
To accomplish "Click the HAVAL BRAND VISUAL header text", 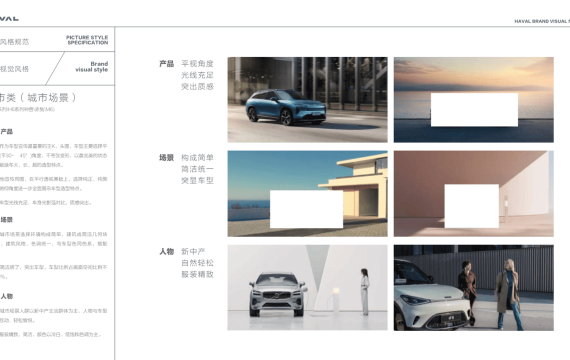I will point(542,21).
